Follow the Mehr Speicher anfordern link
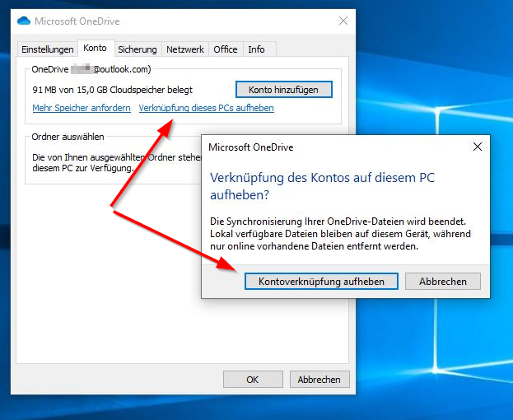513x420 pixels. [x=82, y=108]
